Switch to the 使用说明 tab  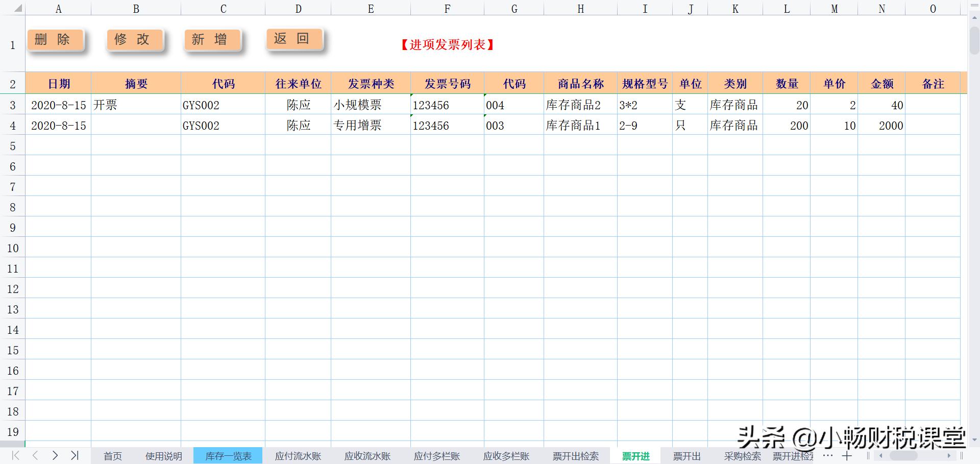click(163, 456)
